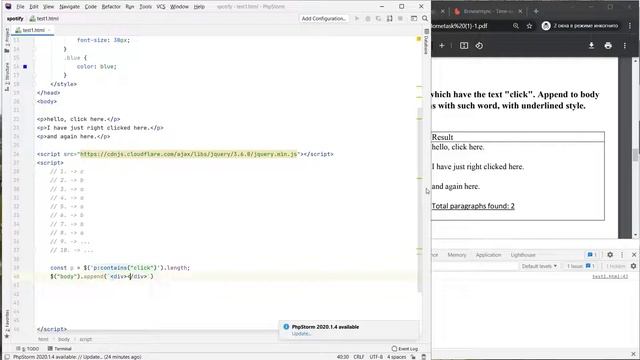640x360 pixels.
Task: Download the PDF file
Action: 591,45
